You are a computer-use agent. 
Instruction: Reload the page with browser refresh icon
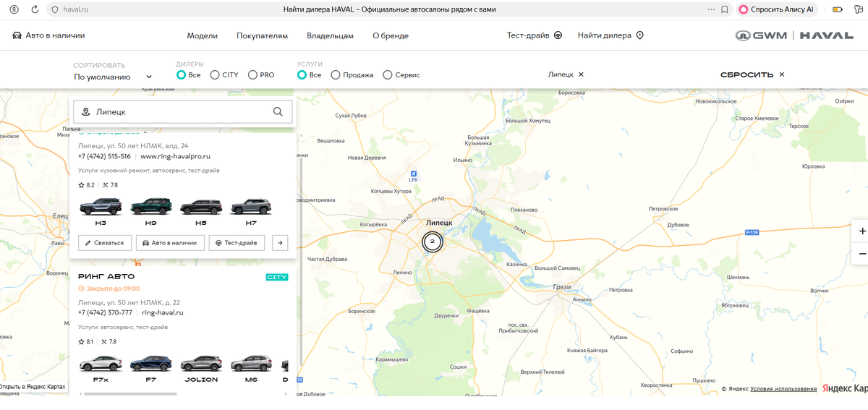tap(35, 9)
